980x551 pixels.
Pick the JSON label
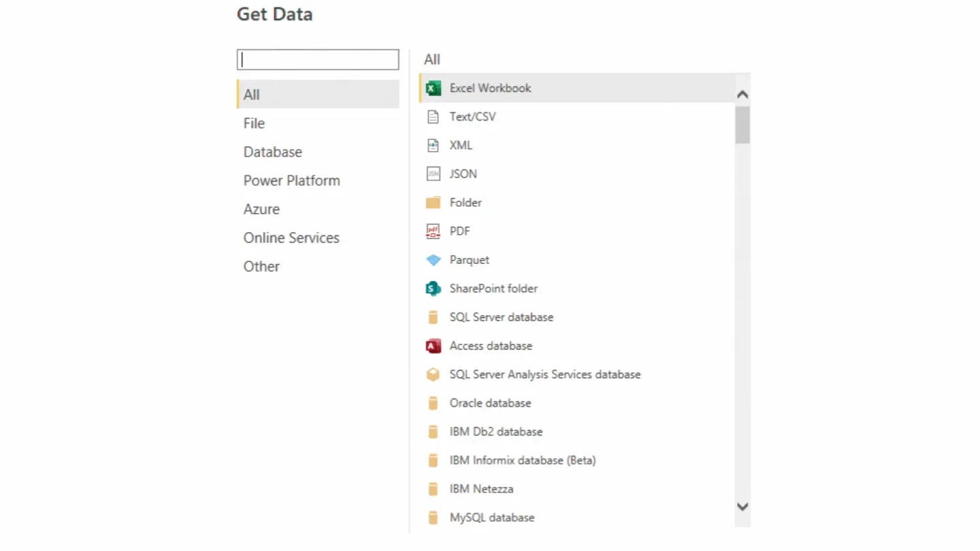(463, 173)
